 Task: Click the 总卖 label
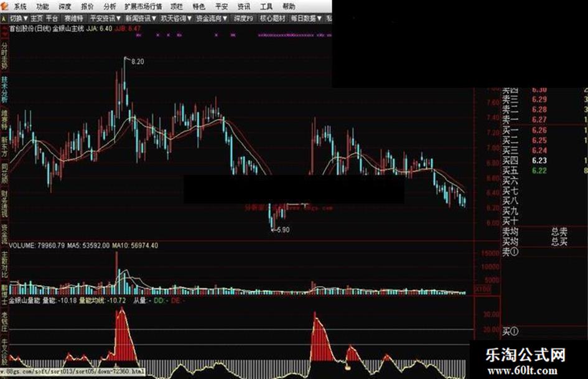[x=559, y=231]
